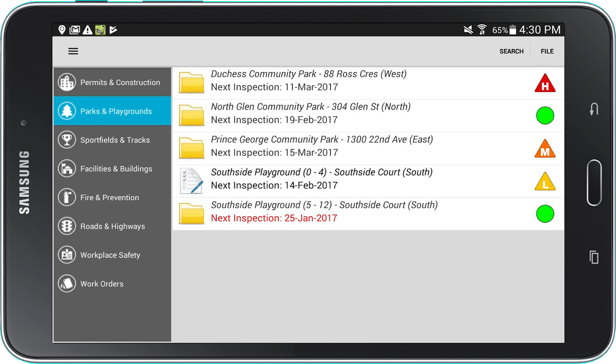Open Duchess Community Park folder
616x364 pixels.
(x=191, y=83)
